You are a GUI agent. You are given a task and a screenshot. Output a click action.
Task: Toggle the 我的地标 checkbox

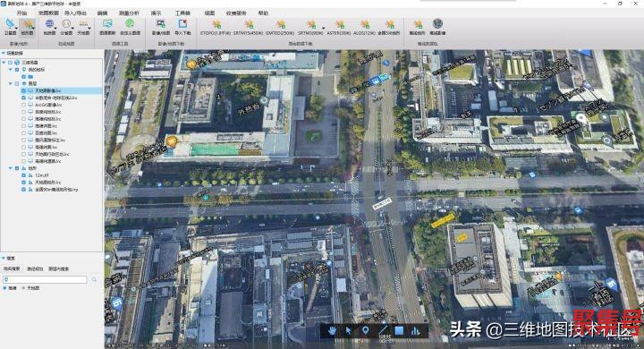click(x=17, y=70)
